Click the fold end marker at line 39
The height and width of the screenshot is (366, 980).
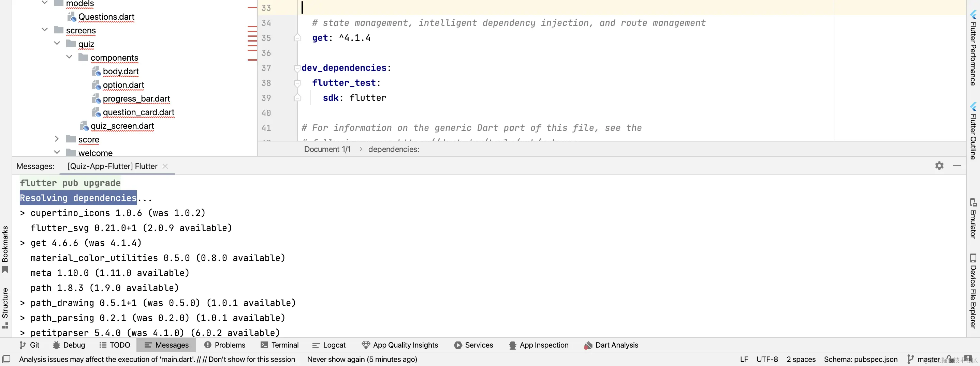[297, 98]
